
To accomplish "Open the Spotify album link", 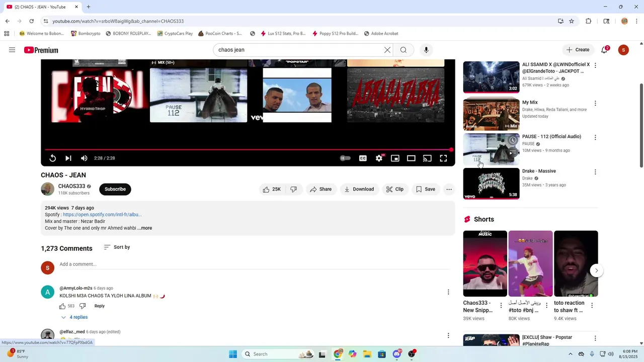I will [x=102, y=215].
